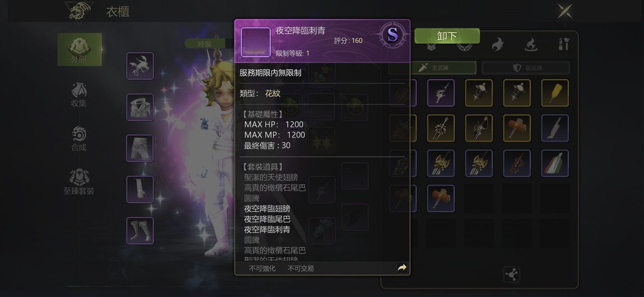
Task: Click the share arrow icon in tooltip
Action: pyautogui.click(x=402, y=268)
